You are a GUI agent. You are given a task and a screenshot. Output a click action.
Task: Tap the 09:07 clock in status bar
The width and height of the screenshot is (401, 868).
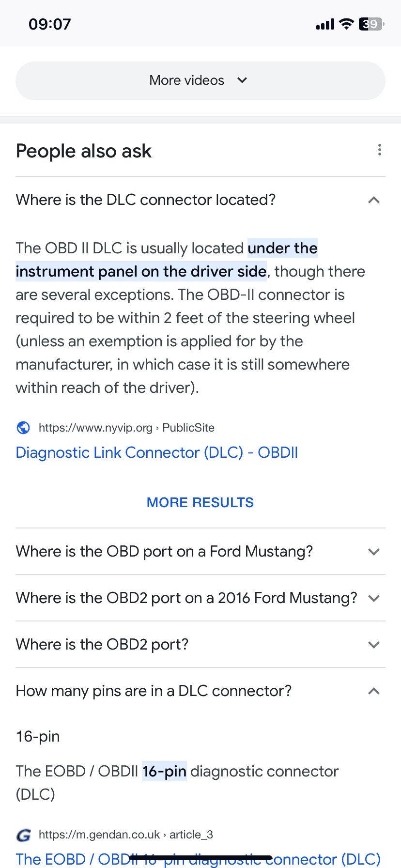(x=50, y=24)
